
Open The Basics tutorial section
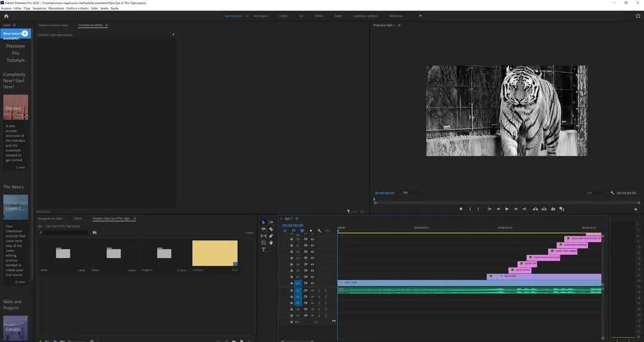coord(13,187)
